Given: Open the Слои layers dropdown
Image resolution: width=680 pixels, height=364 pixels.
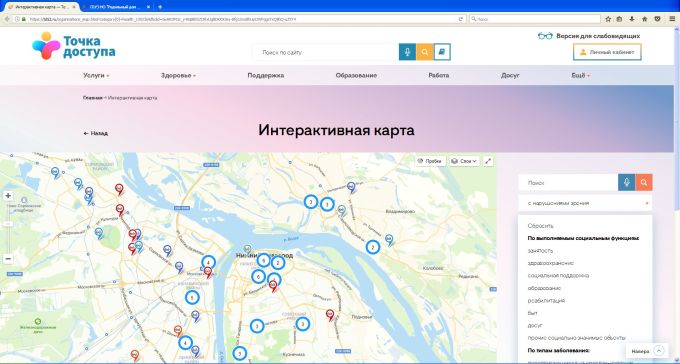Looking at the screenshot, I should click(464, 161).
